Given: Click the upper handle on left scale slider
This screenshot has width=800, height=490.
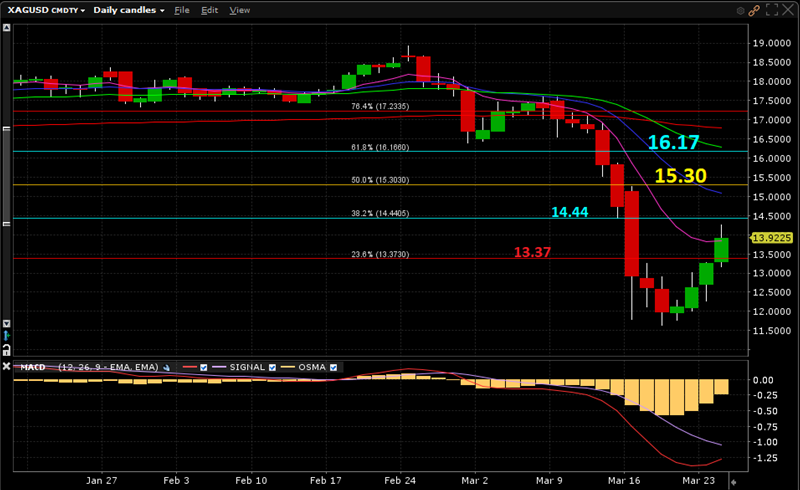Looking at the screenshot, I should 7,129.
